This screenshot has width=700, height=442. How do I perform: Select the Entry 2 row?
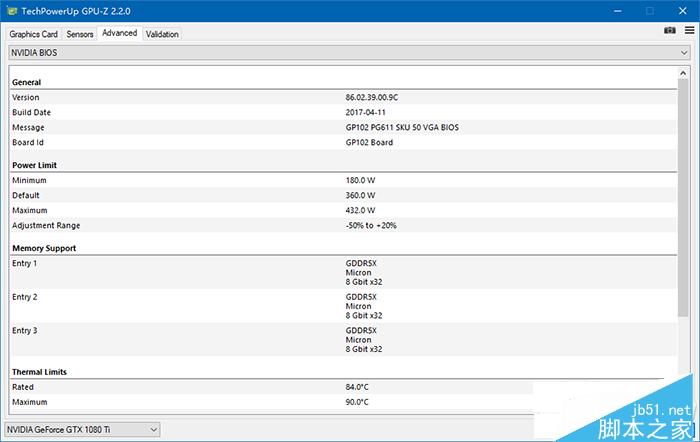tap(344, 306)
